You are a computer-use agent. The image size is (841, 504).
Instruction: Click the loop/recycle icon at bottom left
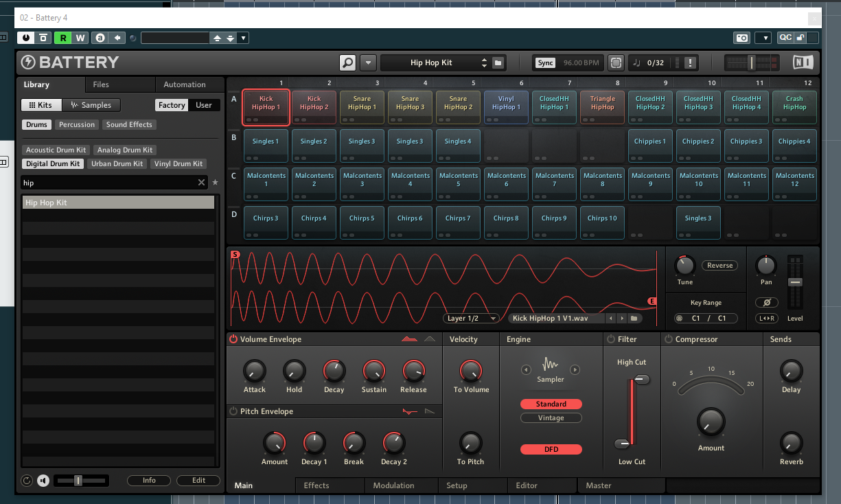[x=27, y=481]
